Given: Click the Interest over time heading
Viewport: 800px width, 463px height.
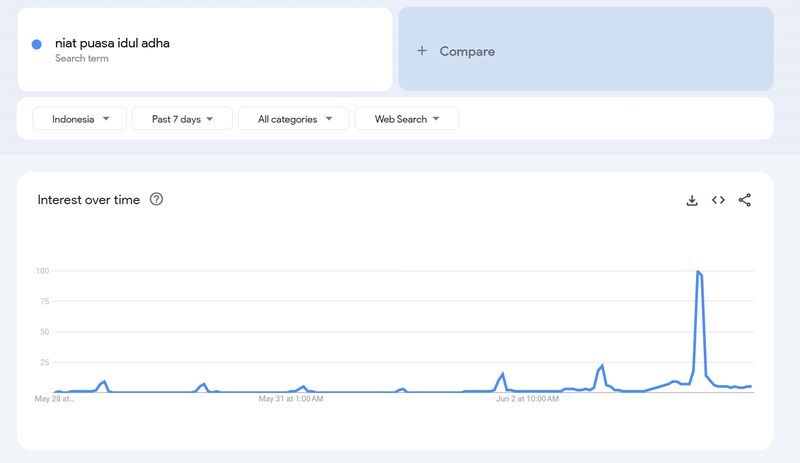Looking at the screenshot, I should (88, 200).
